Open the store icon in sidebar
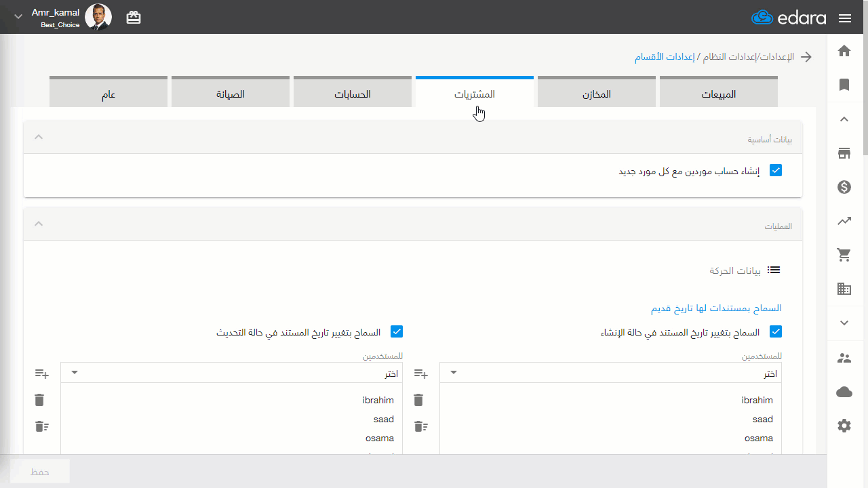Viewport: 868px width, 488px height. click(x=844, y=153)
